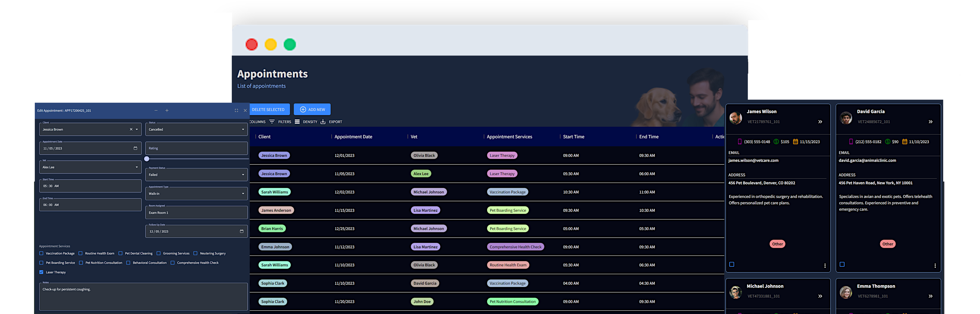Check the Routine Health Exam service

click(81, 253)
